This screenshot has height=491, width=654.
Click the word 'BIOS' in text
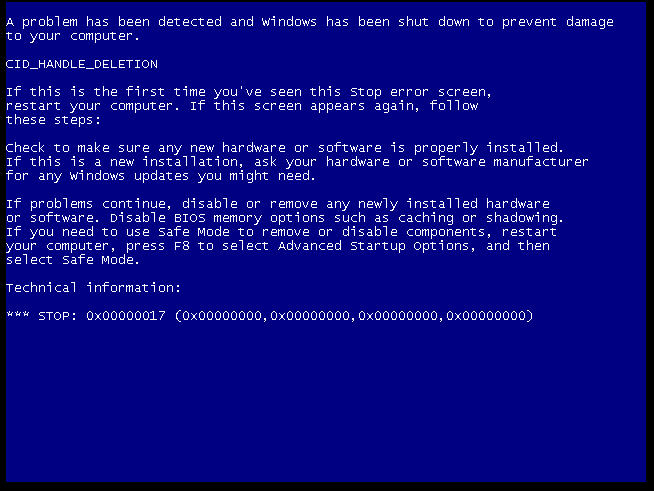click(x=190, y=218)
